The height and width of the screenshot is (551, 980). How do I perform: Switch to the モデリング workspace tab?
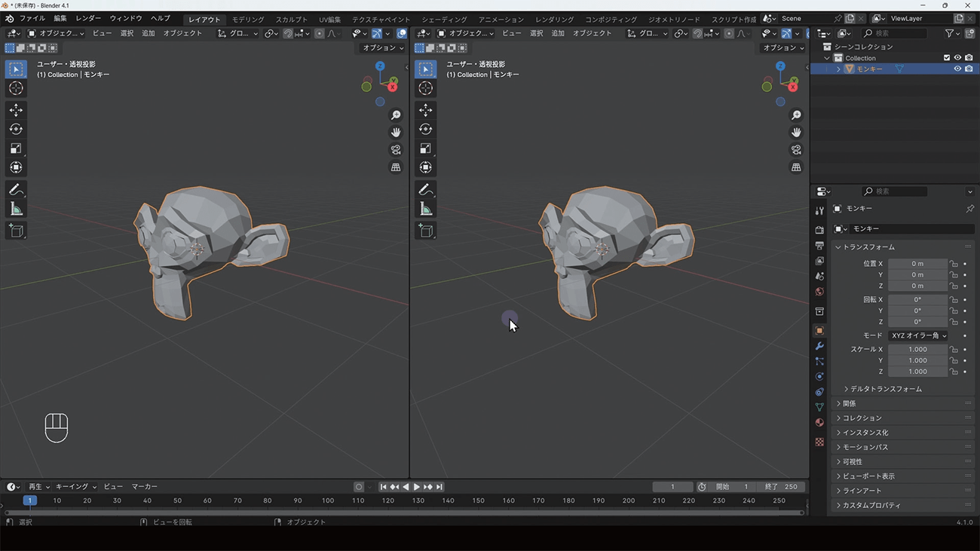tap(248, 20)
